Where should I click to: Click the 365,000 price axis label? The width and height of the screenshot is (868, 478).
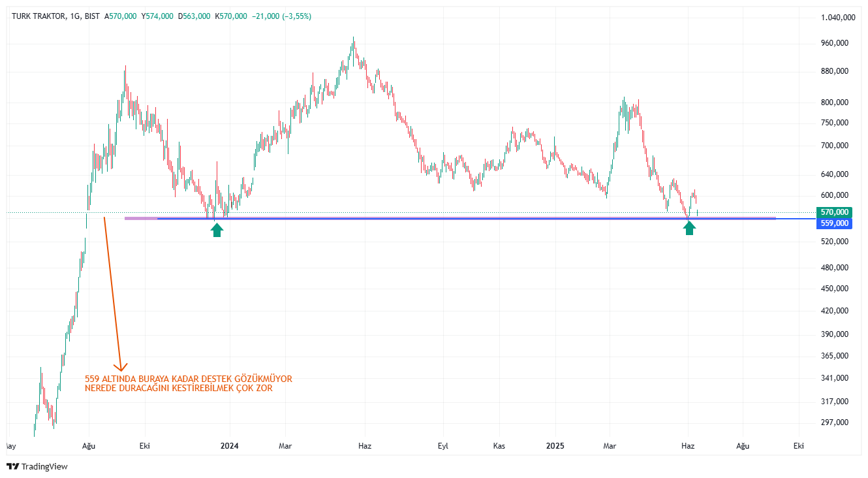point(835,356)
